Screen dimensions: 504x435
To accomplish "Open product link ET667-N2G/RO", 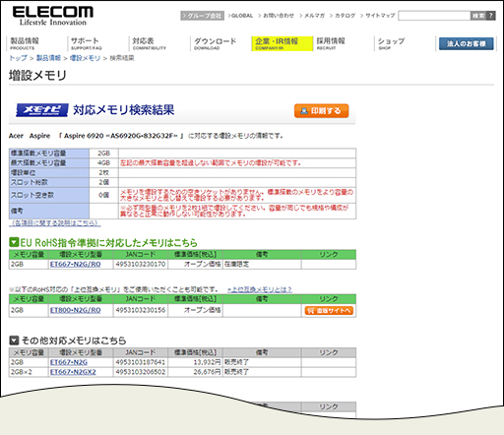I will [x=75, y=264].
